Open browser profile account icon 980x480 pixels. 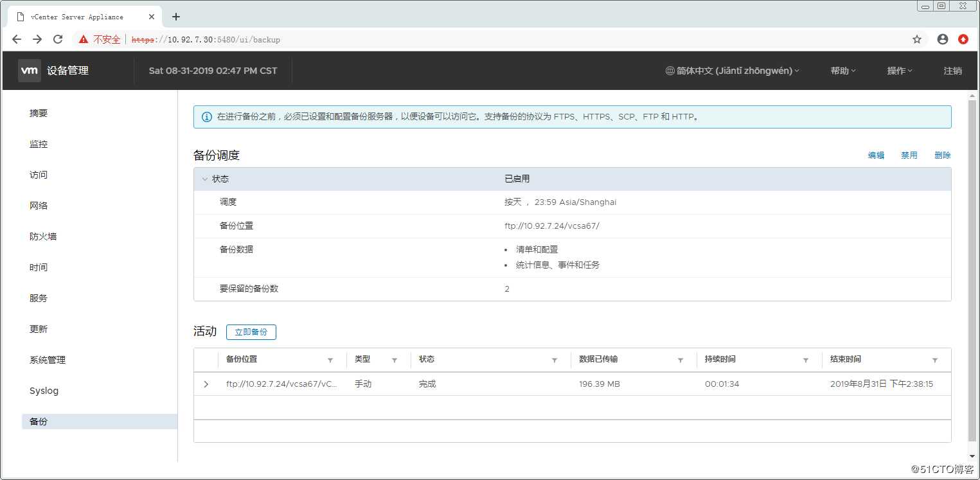point(943,39)
